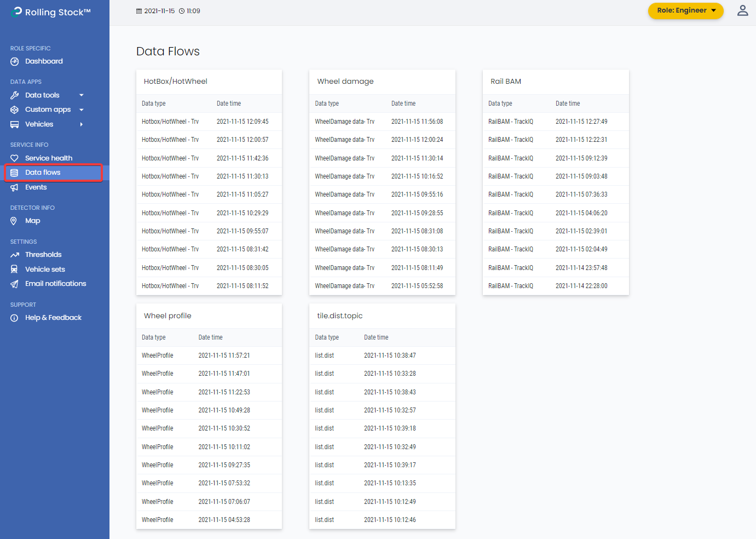
Task: Select the first RailBAM - TrackIQ row
Action: [555, 122]
